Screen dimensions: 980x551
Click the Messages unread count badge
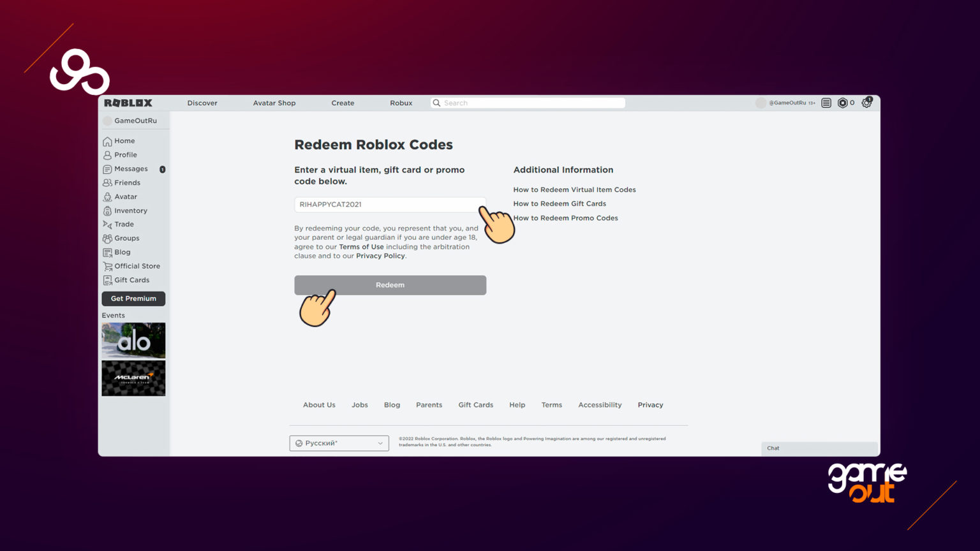click(x=162, y=170)
